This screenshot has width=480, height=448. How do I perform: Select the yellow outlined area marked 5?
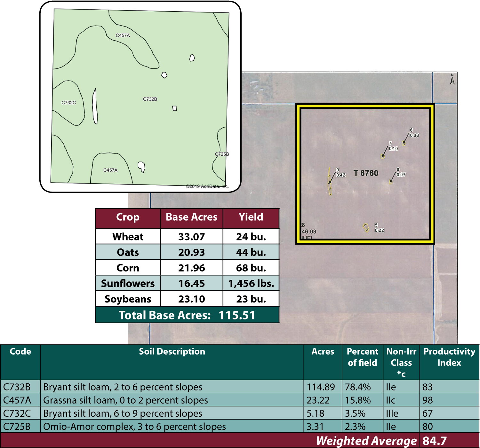tap(366, 227)
